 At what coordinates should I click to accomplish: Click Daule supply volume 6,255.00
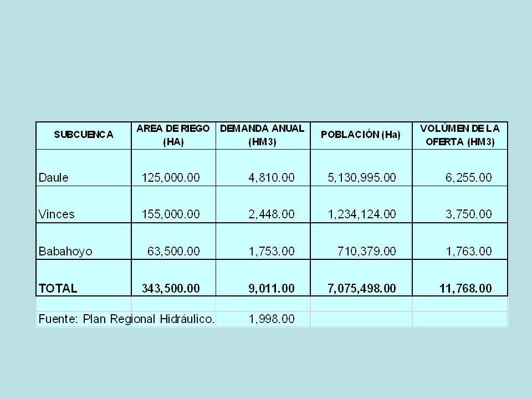469,177
